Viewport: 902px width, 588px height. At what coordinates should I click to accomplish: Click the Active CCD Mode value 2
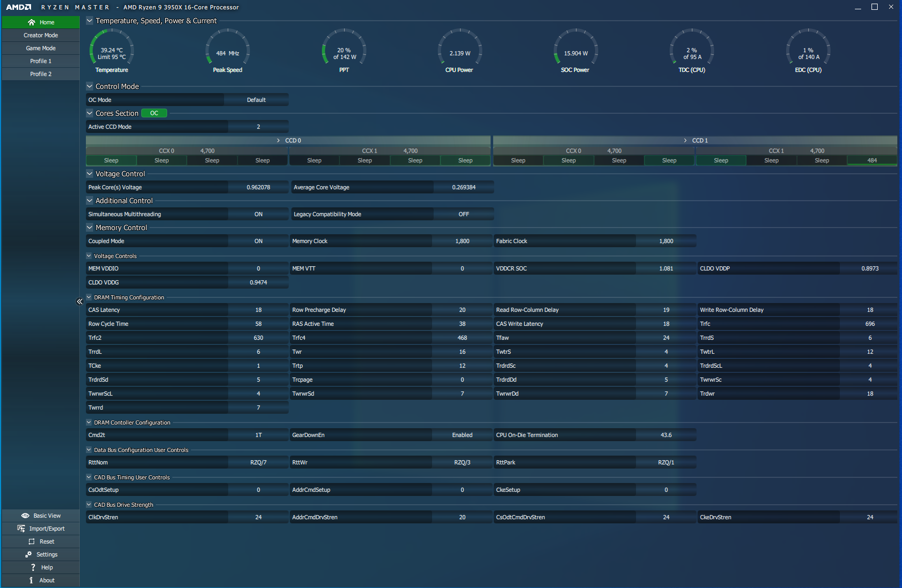(258, 127)
